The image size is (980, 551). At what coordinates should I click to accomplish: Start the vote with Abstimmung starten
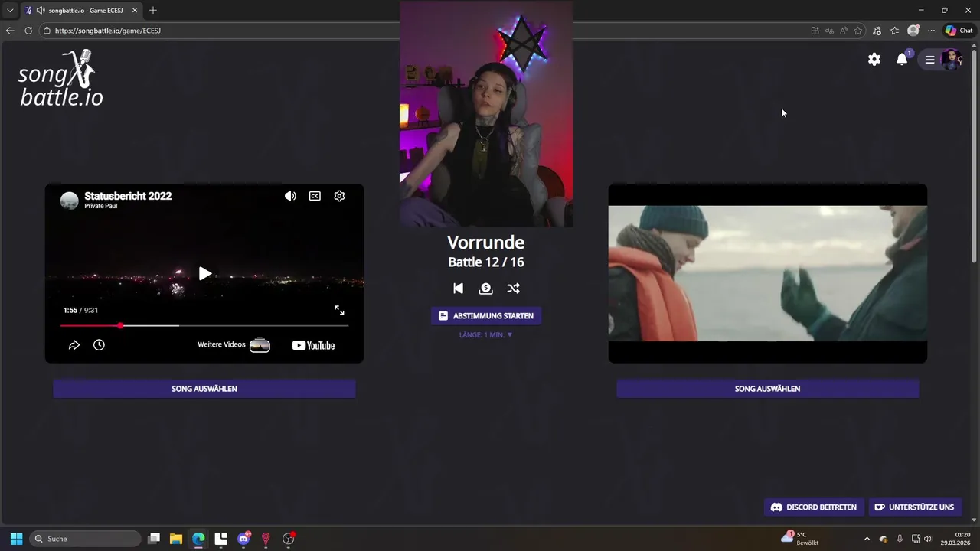(486, 315)
